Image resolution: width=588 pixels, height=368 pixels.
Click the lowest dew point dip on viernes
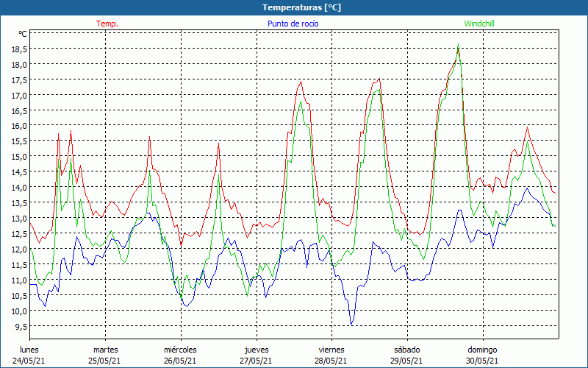pos(351,325)
